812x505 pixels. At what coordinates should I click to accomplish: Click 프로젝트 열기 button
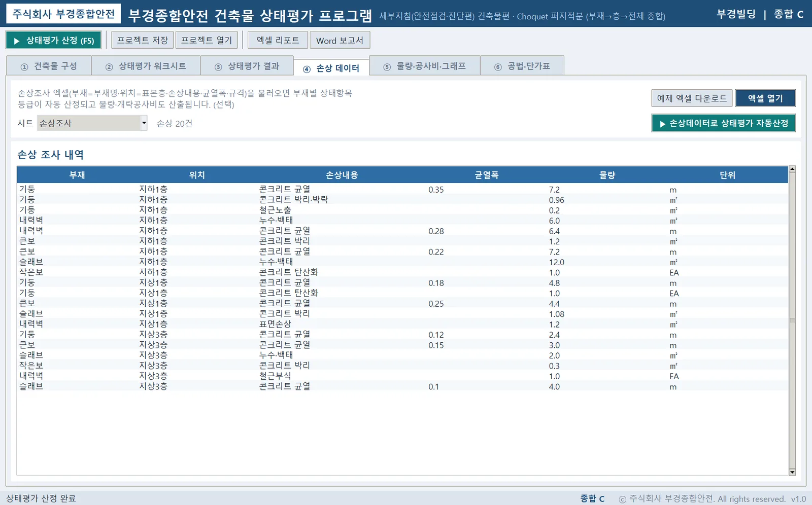tap(207, 40)
